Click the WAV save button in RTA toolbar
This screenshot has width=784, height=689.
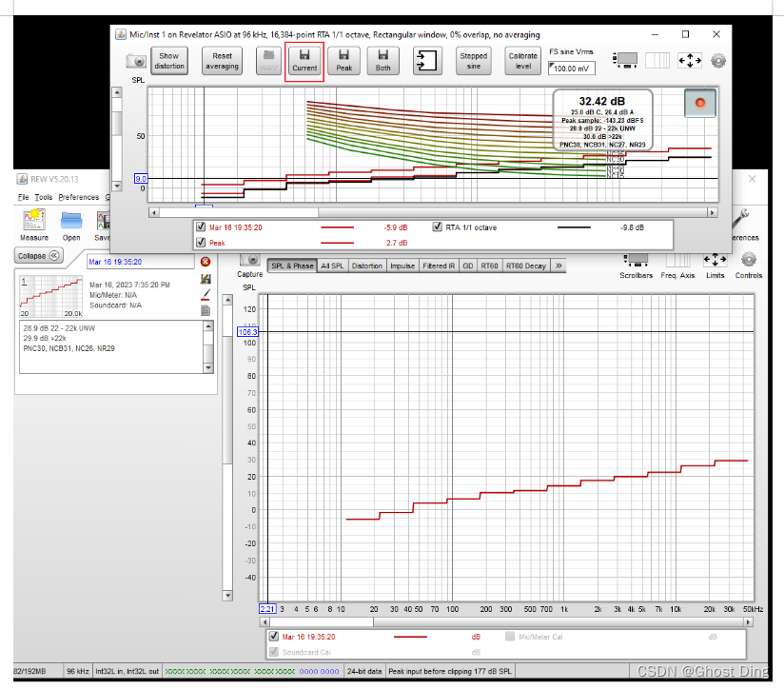pos(269,61)
